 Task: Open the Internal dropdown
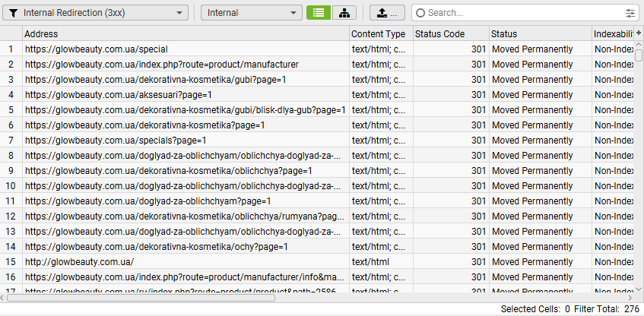pos(252,13)
